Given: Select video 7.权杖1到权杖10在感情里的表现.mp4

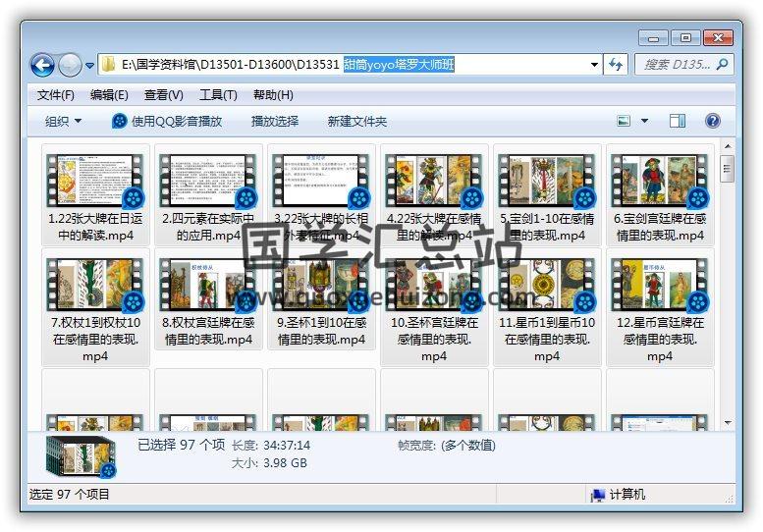Looking at the screenshot, I should pos(95,307).
